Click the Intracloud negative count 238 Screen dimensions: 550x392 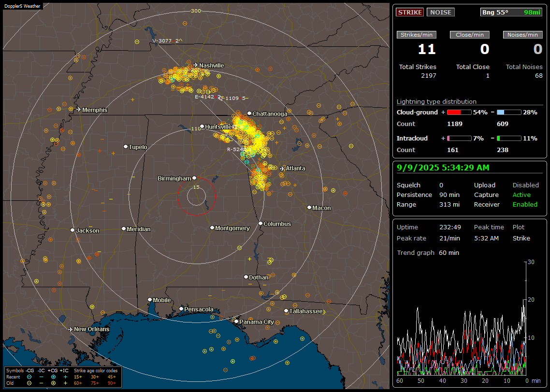[x=503, y=150]
